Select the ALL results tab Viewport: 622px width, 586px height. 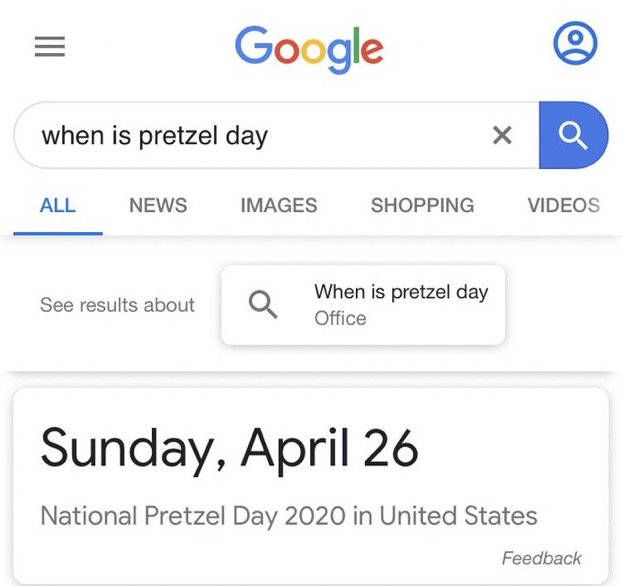[58, 206]
